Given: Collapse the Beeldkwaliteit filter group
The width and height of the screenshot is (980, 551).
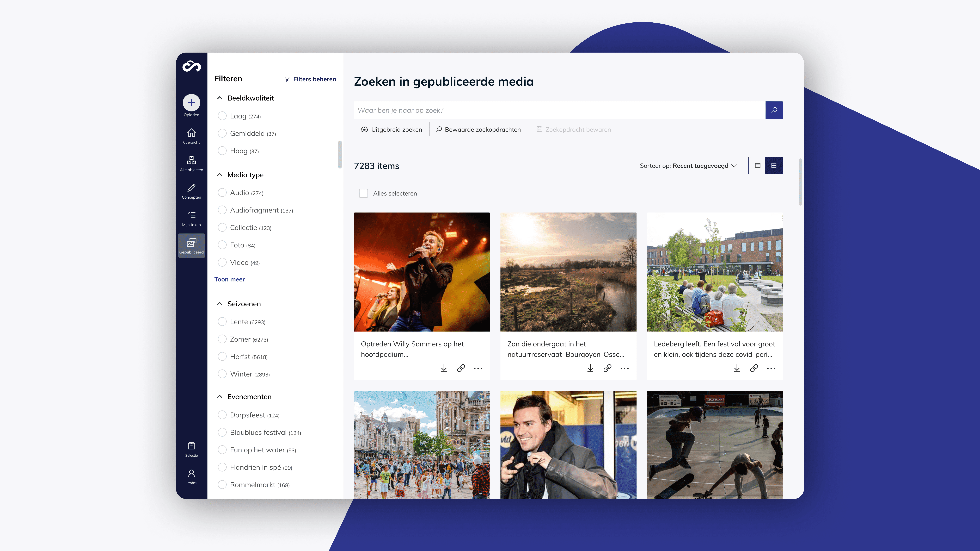Looking at the screenshot, I should coord(219,98).
